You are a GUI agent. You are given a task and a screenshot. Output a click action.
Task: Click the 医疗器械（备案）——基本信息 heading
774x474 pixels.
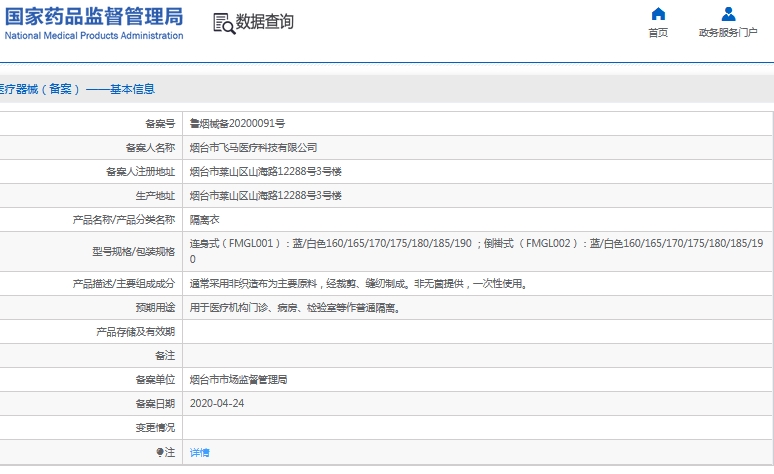point(77,89)
